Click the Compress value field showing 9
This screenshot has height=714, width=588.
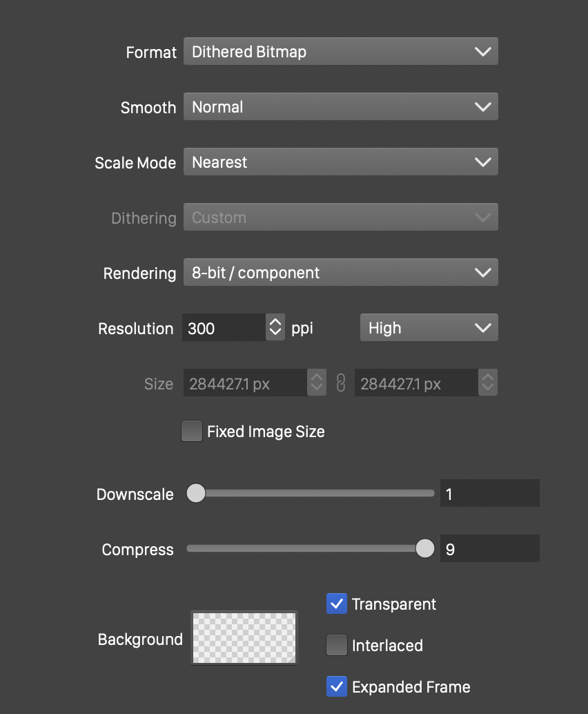489,549
